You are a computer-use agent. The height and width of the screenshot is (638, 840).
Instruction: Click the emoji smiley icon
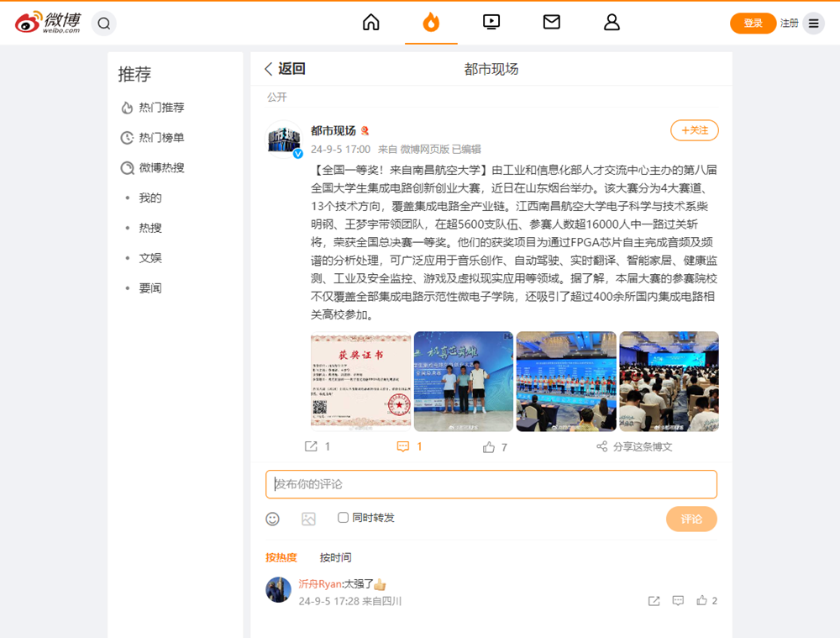272,519
